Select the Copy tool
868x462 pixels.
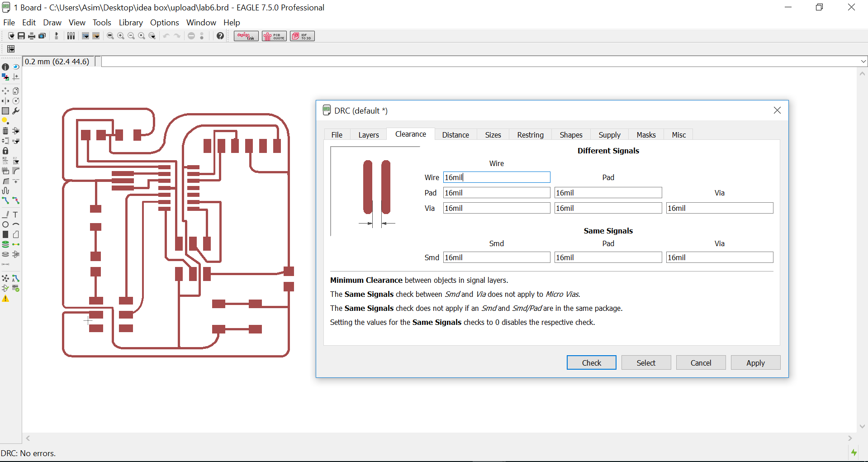tap(16, 91)
